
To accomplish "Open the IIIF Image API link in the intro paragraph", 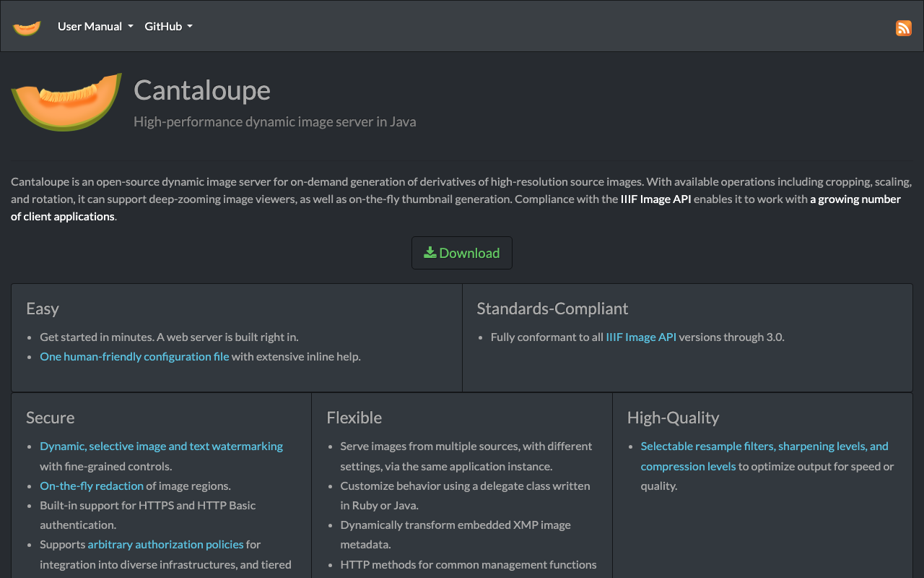I will coord(655,199).
